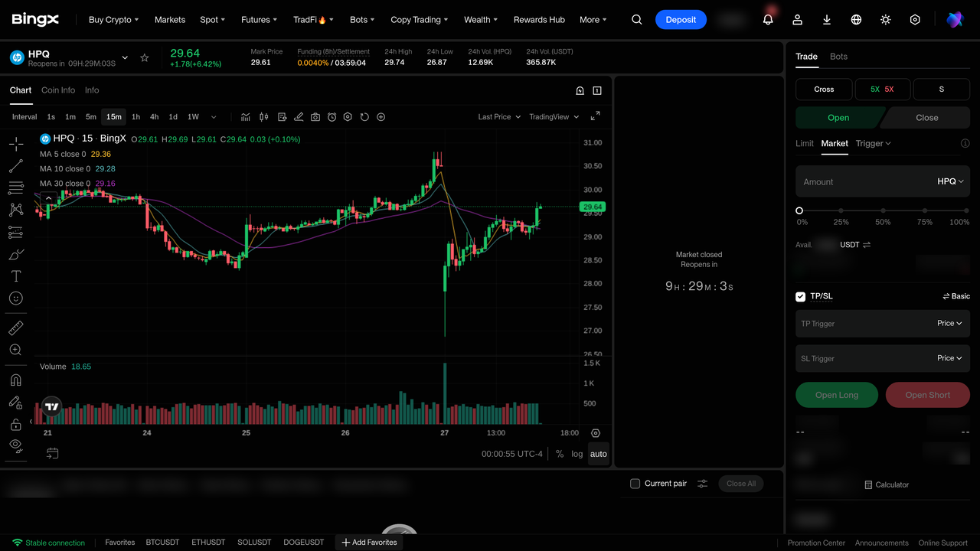Expand chart to fullscreen
The width and height of the screenshot is (980, 551).
coord(596,116)
